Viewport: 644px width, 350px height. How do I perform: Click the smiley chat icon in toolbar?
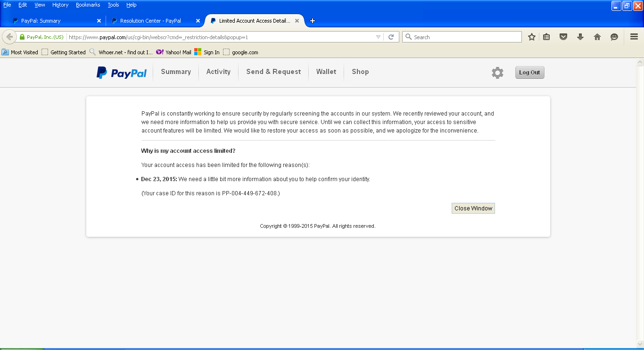[x=614, y=37]
